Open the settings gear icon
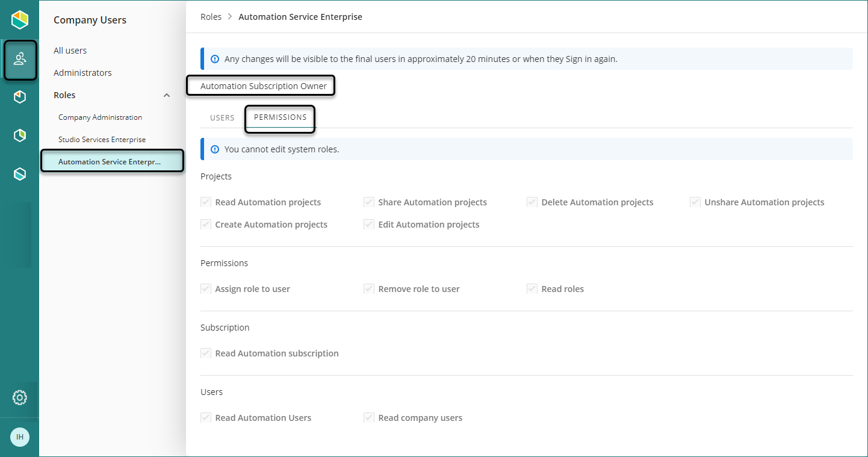Image resolution: width=868 pixels, height=457 pixels. coord(20,397)
